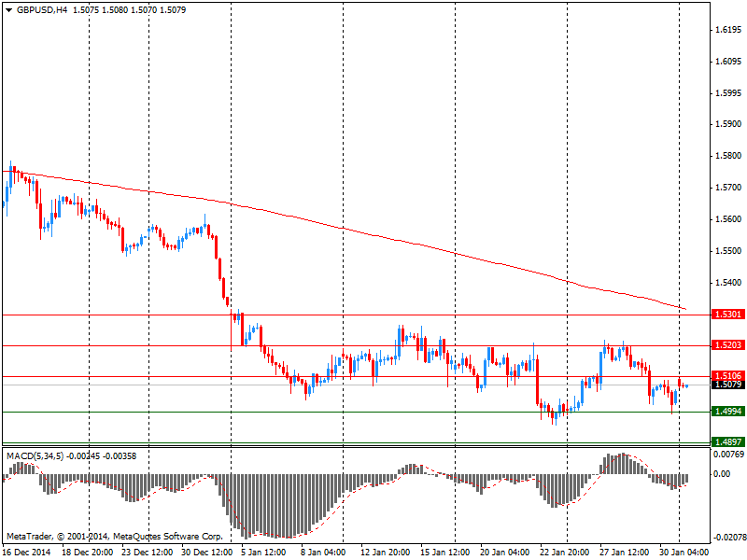Click the 23 Dec 12:00 time label
The image size is (747, 560).
point(148,553)
